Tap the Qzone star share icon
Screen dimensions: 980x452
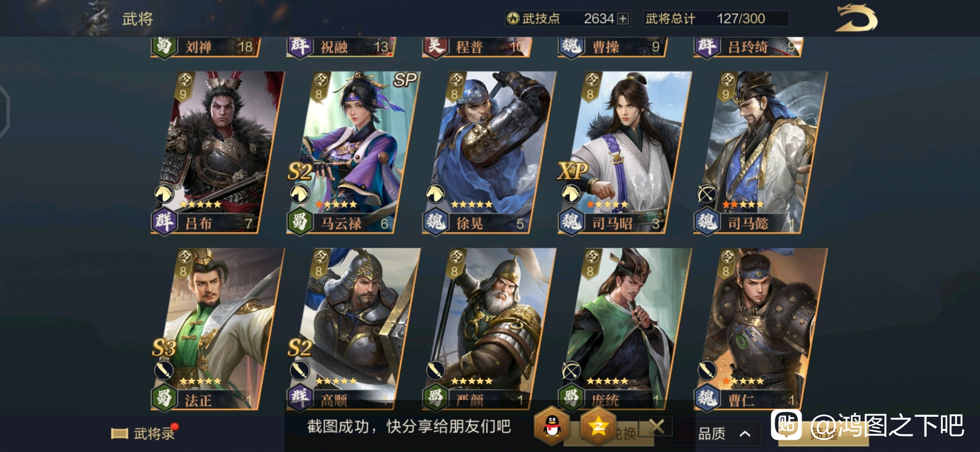(598, 426)
